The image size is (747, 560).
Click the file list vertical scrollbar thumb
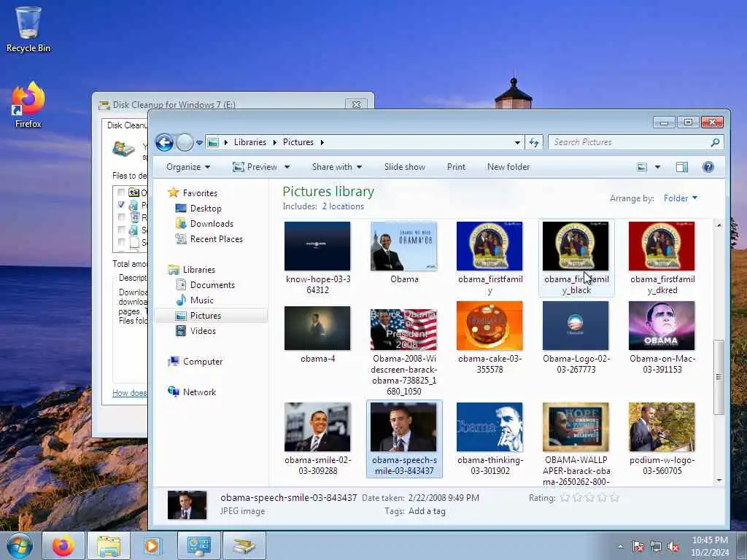(x=719, y=377)
